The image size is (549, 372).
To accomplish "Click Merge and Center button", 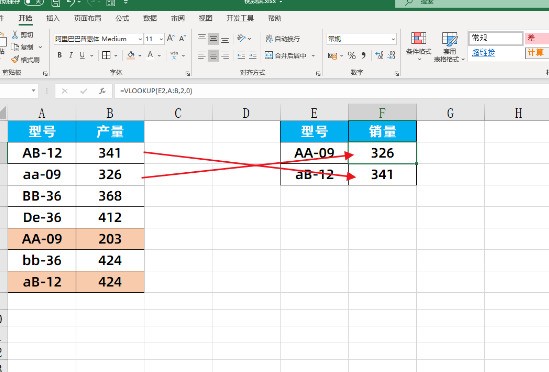I will pyautogui.click(x=286, y=55).
